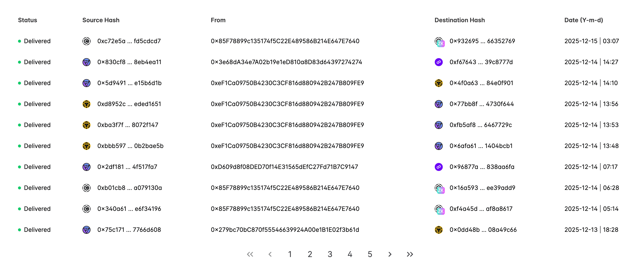Click ZK chain icon beside destination 0xf4a45d
Viewport: 644px width, 276px height.
[x=439, y=209]
